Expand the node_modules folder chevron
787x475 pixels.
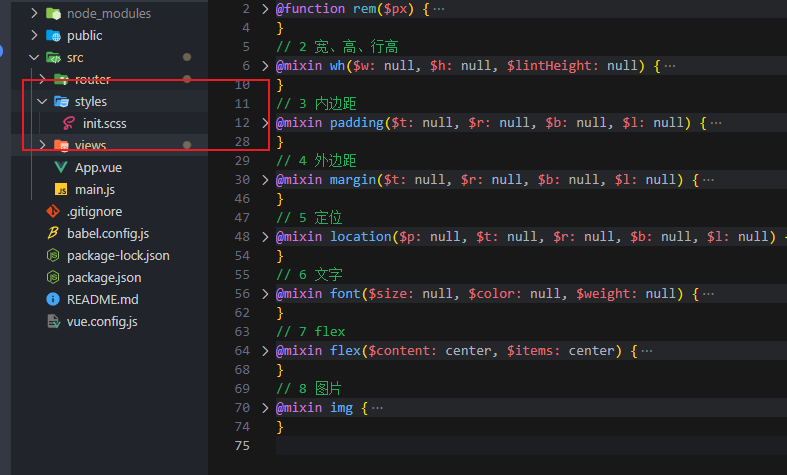tap(34, 13)
